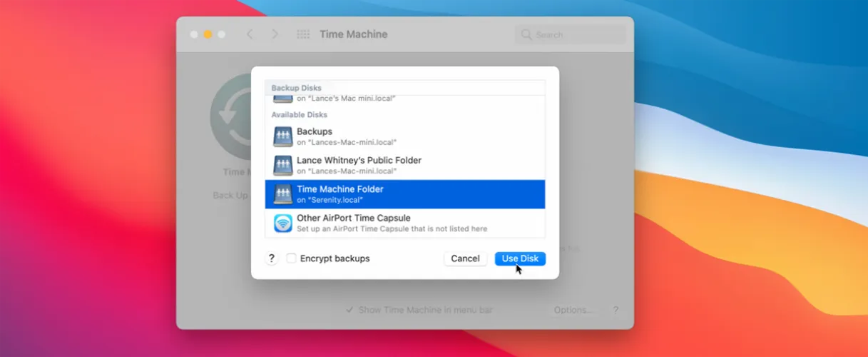Viewport: 868px width, 357px height.
Task: Click the AirPort Time Capsule Wi-Fi icon
Action: (283, 223)
